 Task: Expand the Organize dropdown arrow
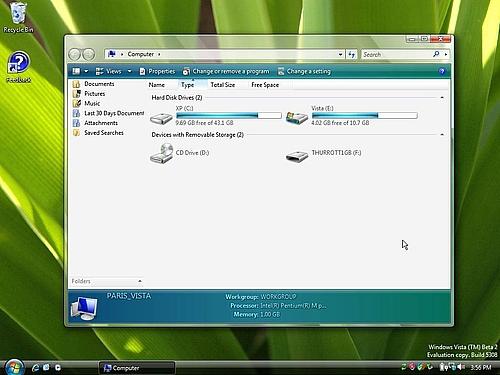[86, 71]
